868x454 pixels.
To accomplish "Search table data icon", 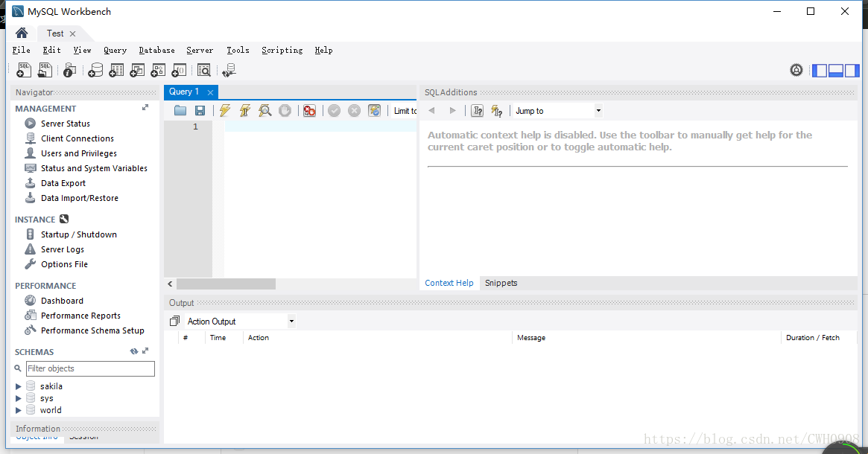I will coord(203,70).
